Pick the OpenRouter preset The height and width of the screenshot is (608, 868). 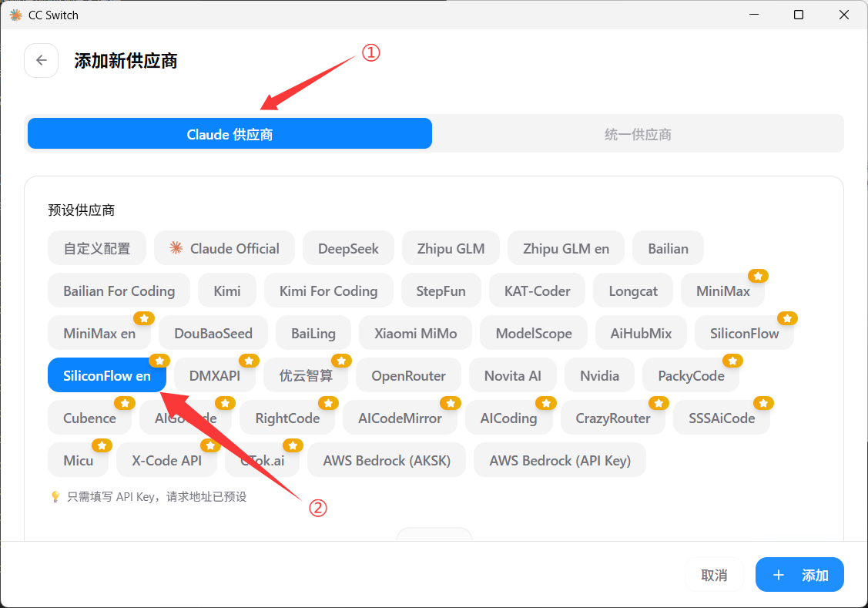tap(408, 375)
